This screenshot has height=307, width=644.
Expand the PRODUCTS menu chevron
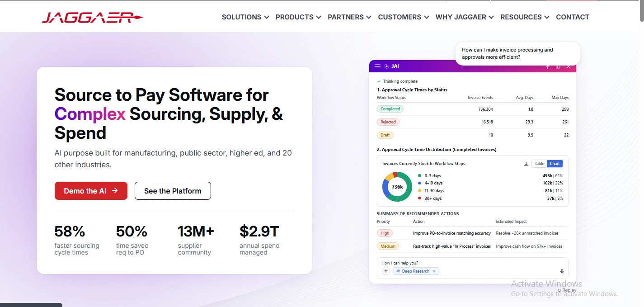[319, 17]
